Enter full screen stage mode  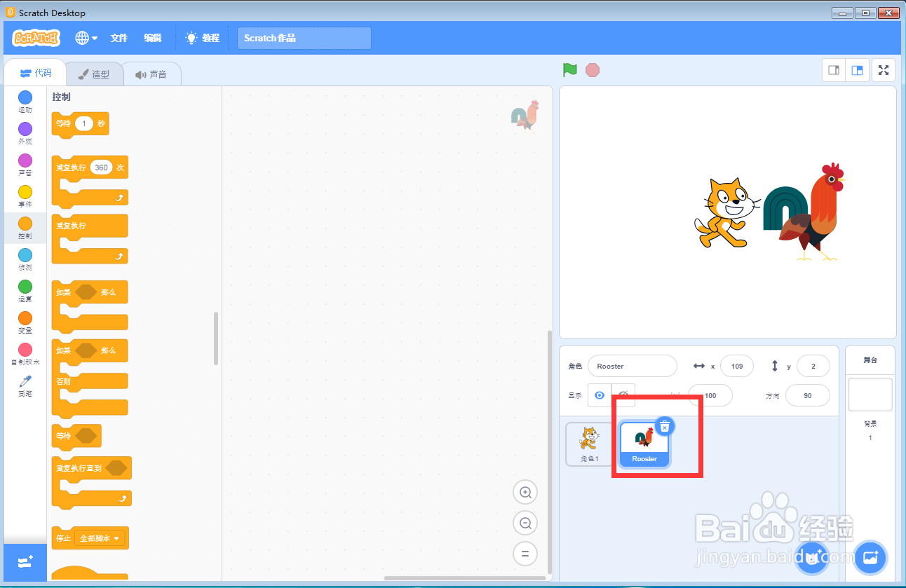pyautogui.click(x=884, y=70)
